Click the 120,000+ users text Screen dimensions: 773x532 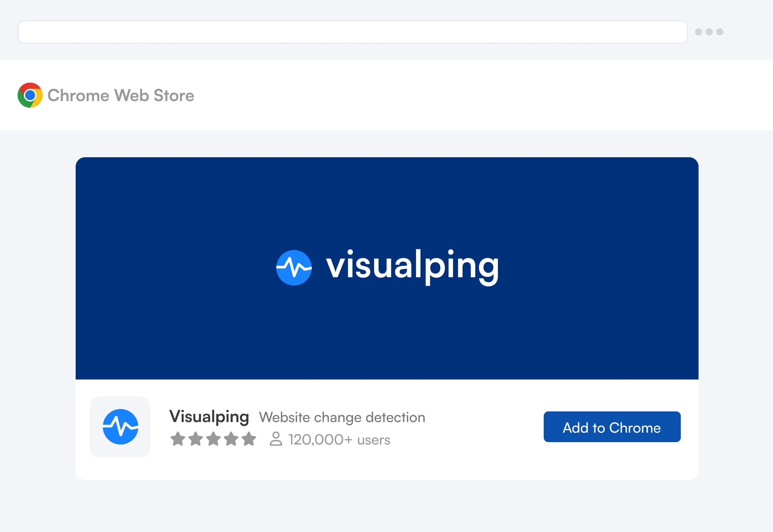click(x=339, y=439)
